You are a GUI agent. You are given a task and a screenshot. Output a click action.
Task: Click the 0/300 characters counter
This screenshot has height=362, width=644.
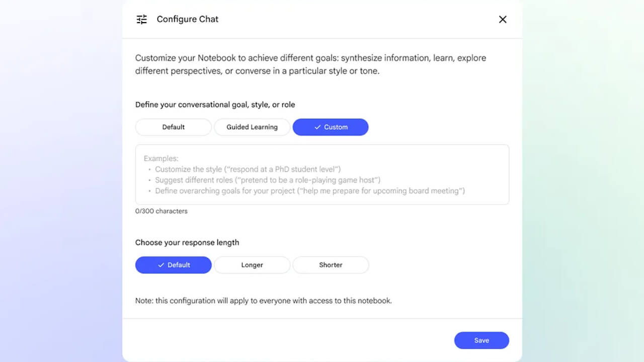161,211
